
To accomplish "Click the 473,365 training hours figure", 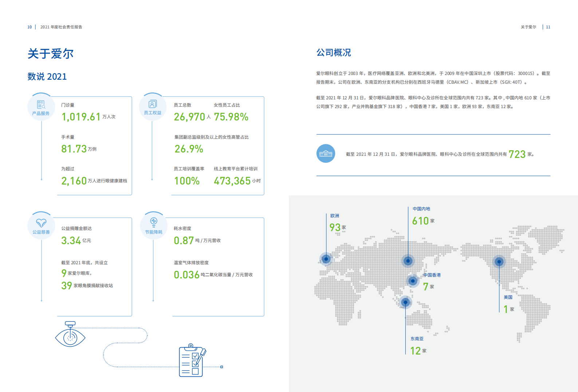I will 232,181.
